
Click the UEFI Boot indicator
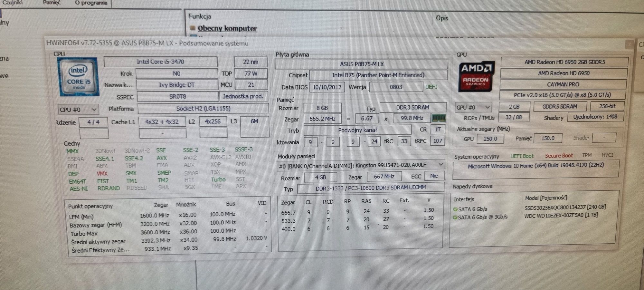tap(522, 156)
